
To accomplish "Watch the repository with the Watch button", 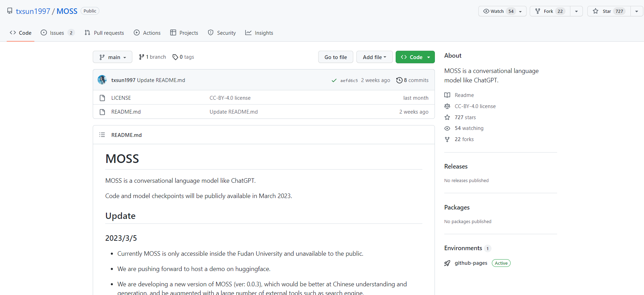I will pyautogui.click(x=498, y=11).
